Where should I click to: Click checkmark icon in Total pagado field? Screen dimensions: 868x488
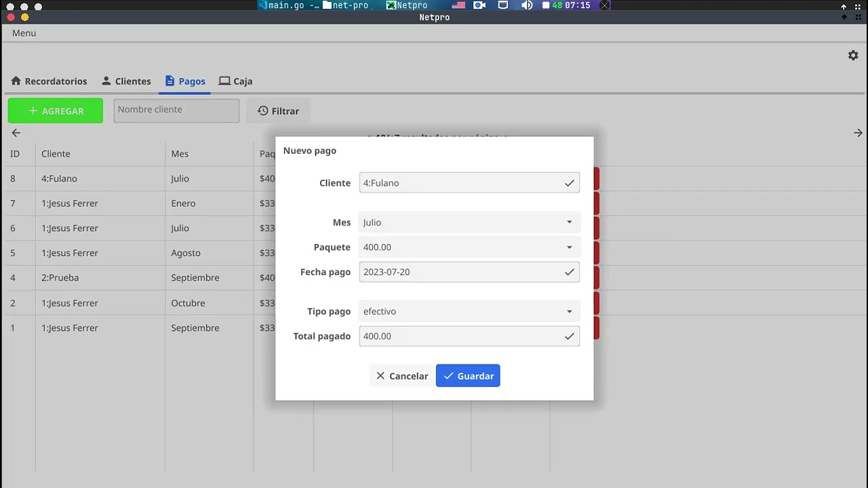pyautogui.click(x=570, y=336)
